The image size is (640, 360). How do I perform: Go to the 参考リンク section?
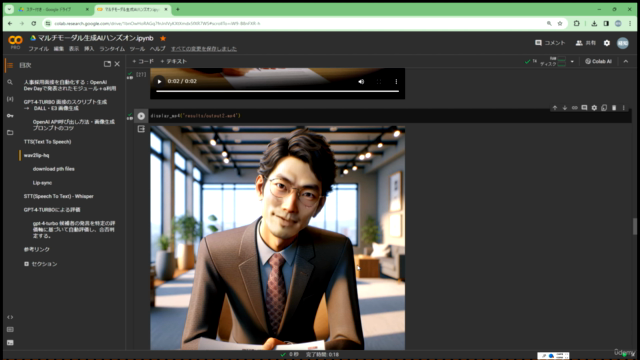36,249
